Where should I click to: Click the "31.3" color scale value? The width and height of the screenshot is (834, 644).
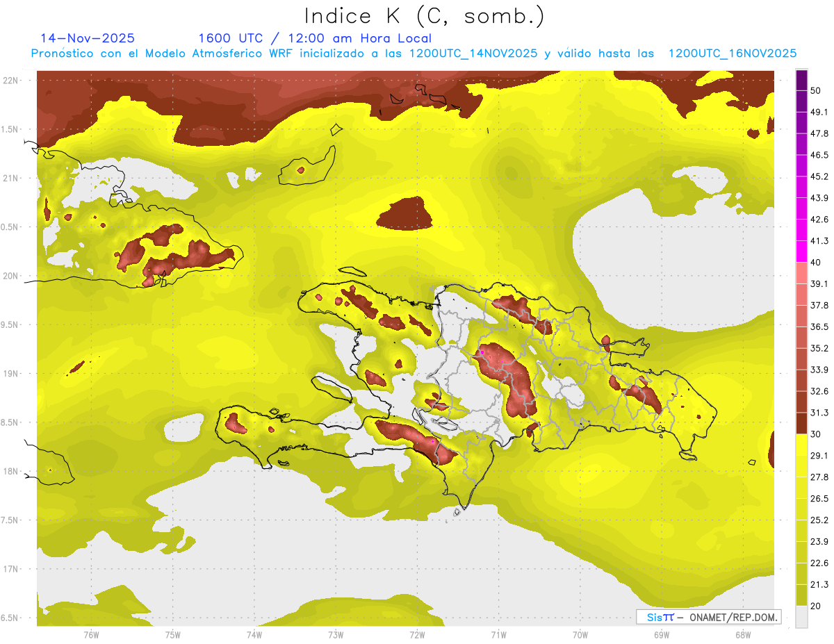[x=819, y=413]
